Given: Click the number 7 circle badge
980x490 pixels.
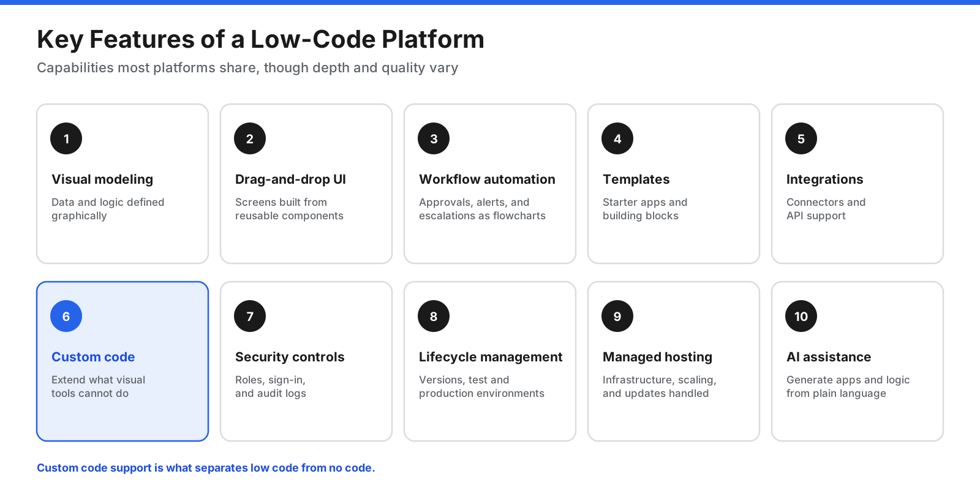Looking at the screenshot, I should tap(250, 316).
